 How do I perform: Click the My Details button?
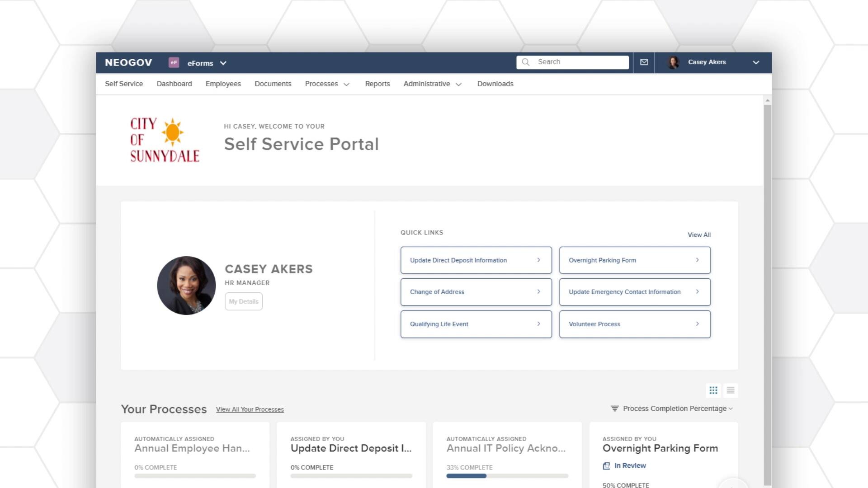[x=243, y=301]
